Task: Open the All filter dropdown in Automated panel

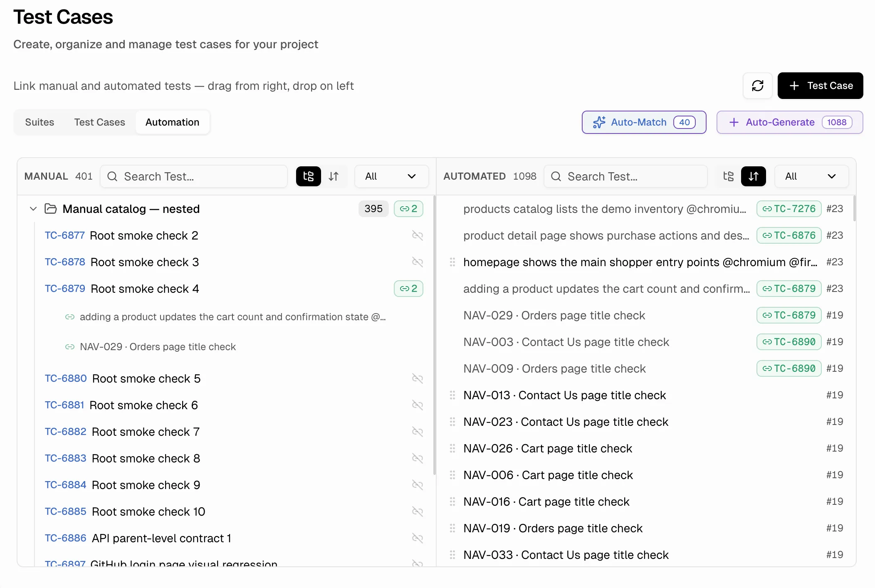Action: [811, 176]
